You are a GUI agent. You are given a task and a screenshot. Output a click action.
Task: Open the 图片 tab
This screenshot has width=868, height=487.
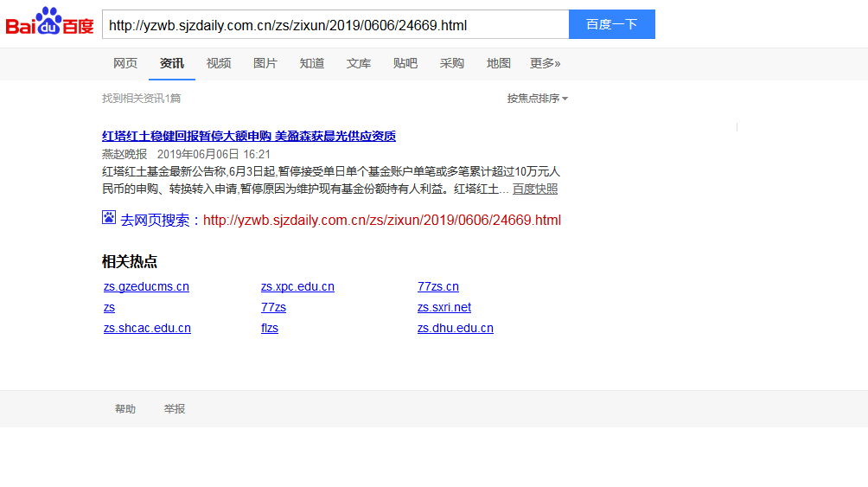pos(265,63)
